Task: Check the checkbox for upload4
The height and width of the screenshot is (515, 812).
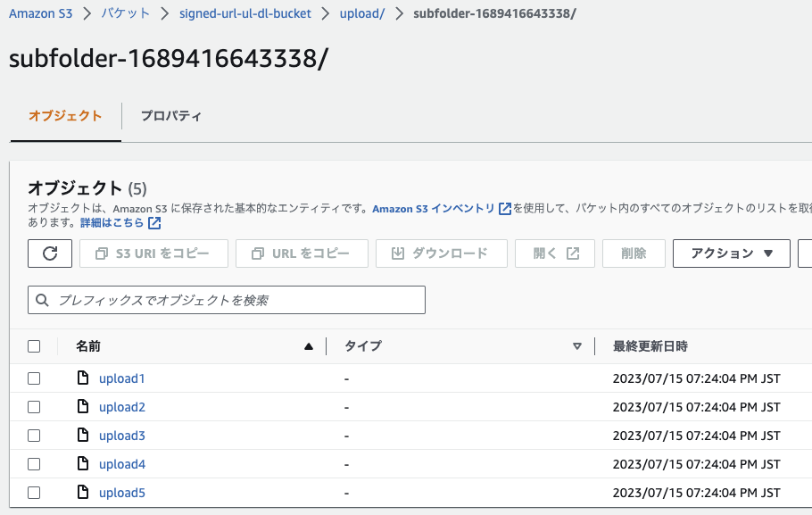Action: [x=34, y=463]
